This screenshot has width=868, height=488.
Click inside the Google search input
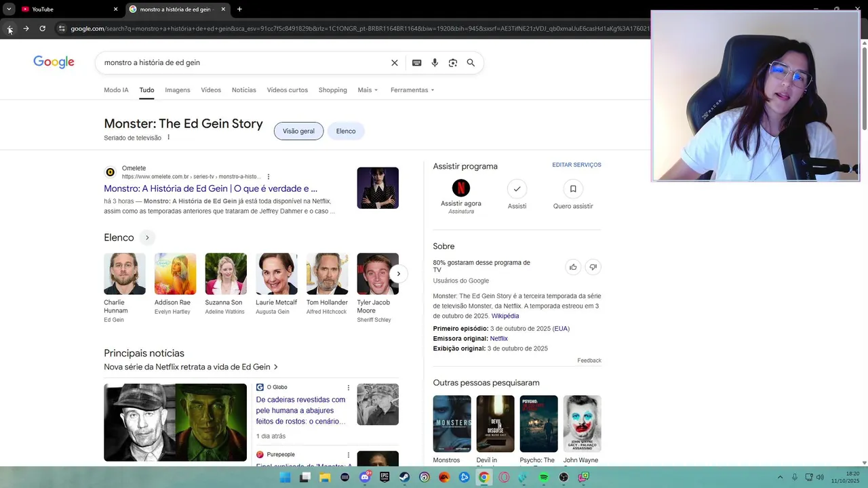(x=244, y=62)
